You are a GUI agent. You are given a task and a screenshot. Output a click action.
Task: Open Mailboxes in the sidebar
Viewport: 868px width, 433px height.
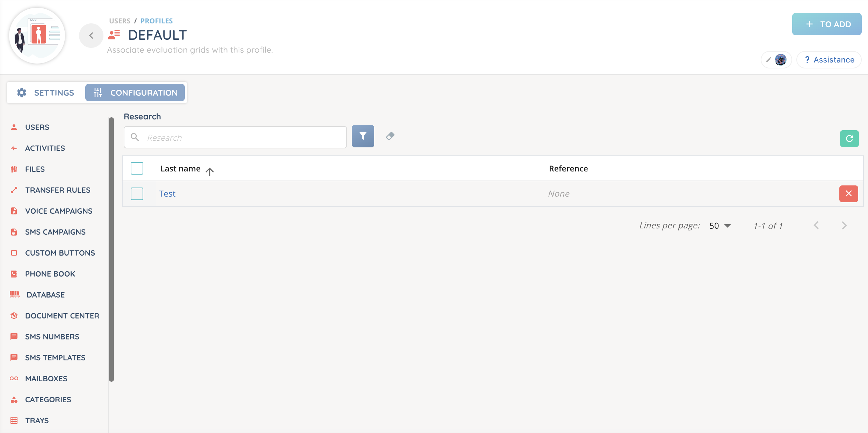tap(46, 379)
